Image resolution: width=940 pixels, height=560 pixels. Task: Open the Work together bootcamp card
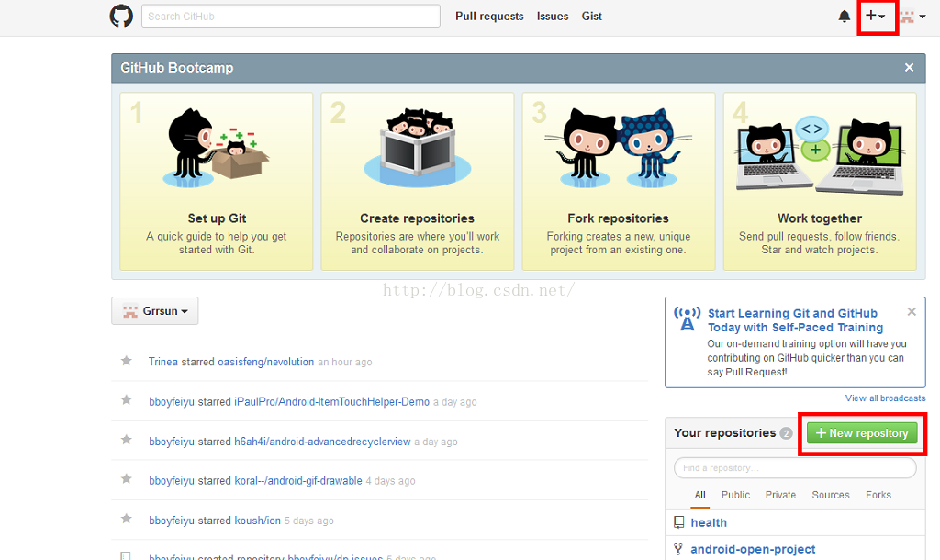click(820, 181)
